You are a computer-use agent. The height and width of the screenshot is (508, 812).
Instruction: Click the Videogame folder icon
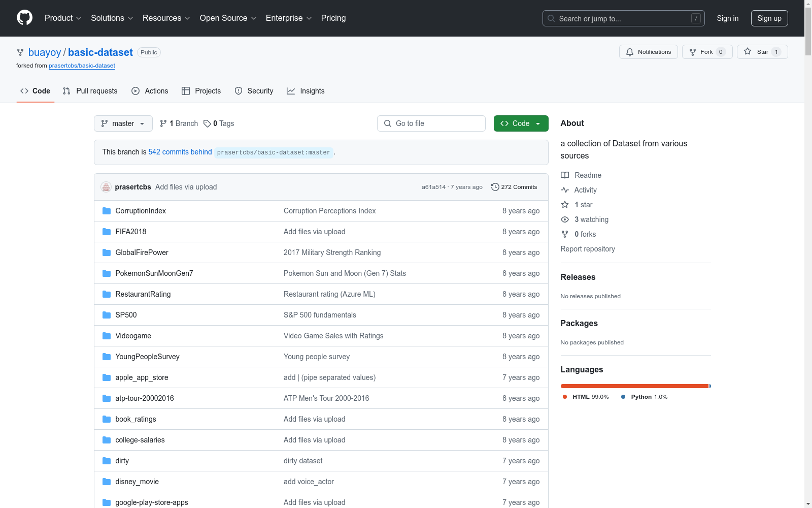[x=107, y=336]
